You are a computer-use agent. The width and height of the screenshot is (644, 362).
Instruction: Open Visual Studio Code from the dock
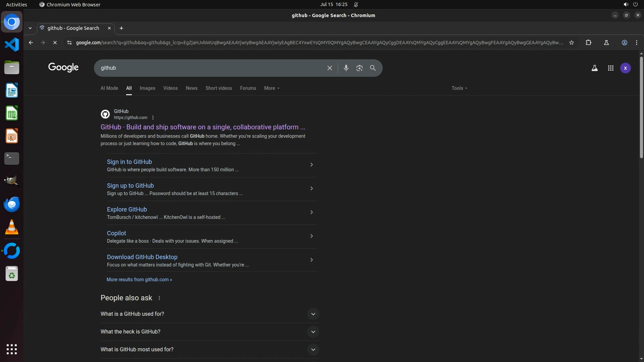coord(12,45)
